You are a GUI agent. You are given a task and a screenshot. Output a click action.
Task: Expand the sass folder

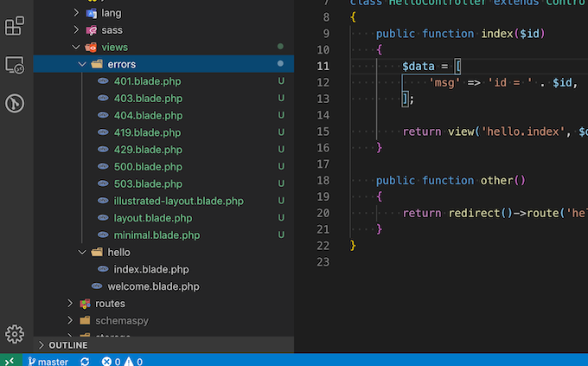tap(76, 29)
